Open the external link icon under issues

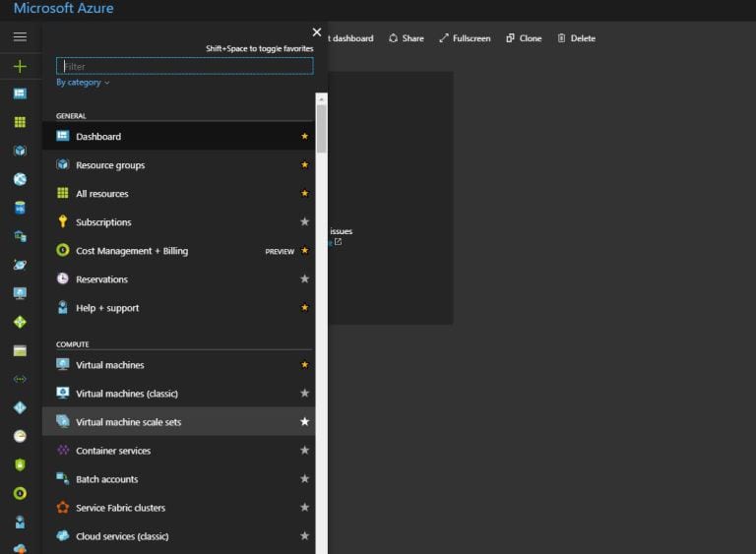(x=338, y=241)
